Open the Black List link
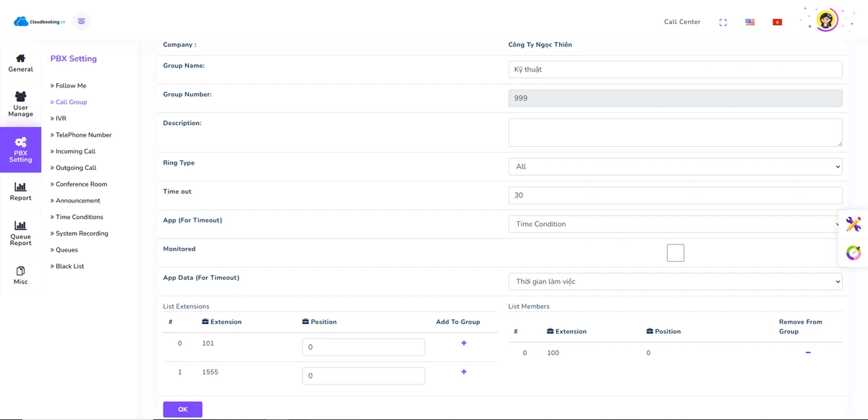This screenshot has height=420, width=868. pyautogui.click(x=69, y=266)
